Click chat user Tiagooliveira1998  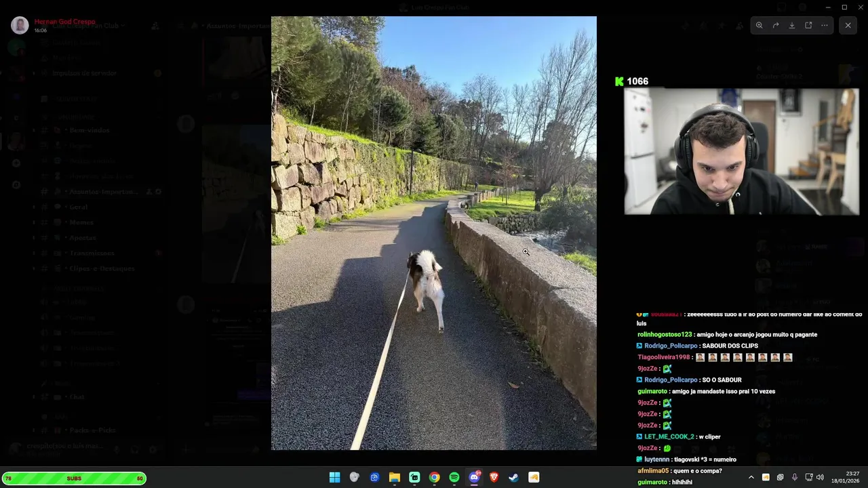[663, 357]
